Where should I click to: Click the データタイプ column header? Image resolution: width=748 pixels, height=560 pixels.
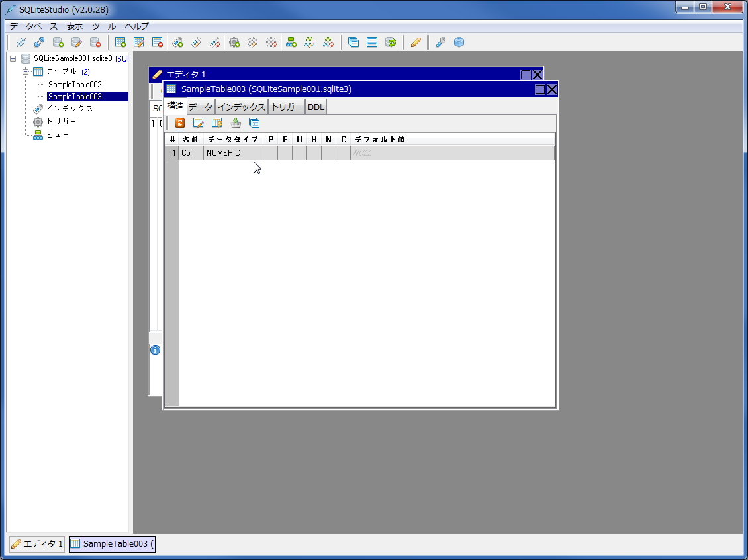[x=233, y=139]
